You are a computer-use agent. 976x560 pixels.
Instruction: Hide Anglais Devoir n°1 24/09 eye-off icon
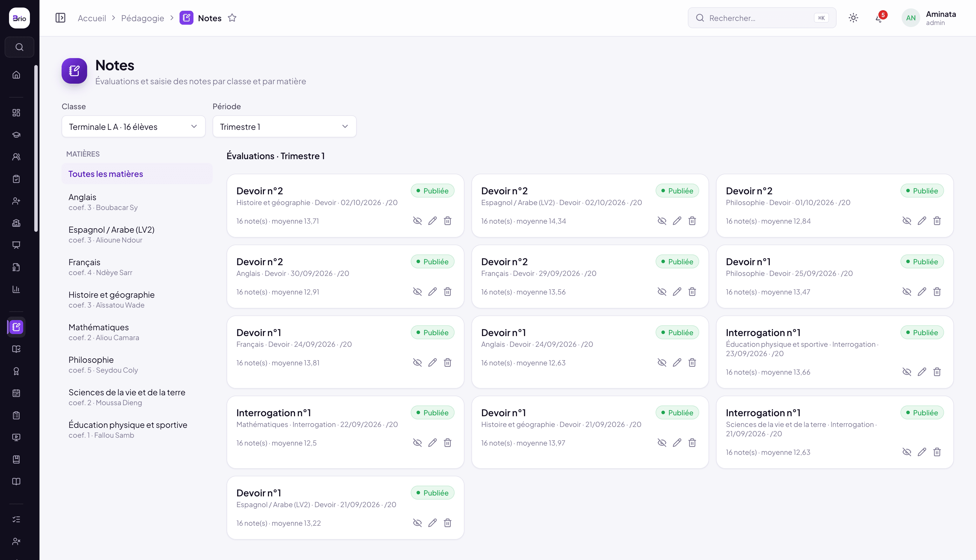click(x=662, y=363)
